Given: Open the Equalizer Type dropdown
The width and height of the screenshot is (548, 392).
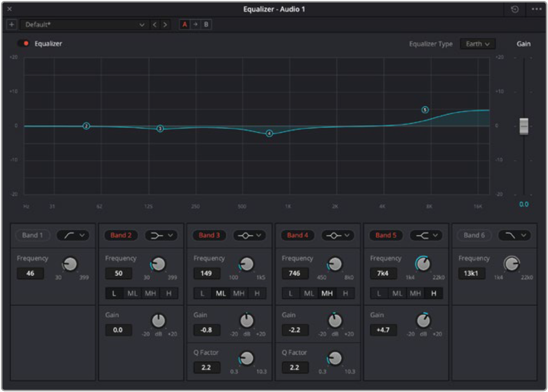Looking at the screenshot, I should click(477, 44).
